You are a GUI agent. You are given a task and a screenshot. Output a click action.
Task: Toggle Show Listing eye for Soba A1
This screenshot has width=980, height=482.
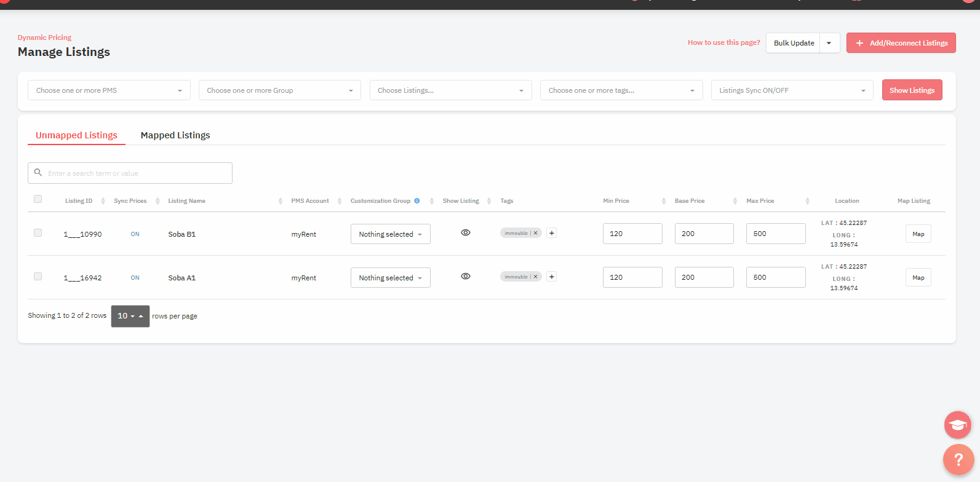tap(466, 276)
